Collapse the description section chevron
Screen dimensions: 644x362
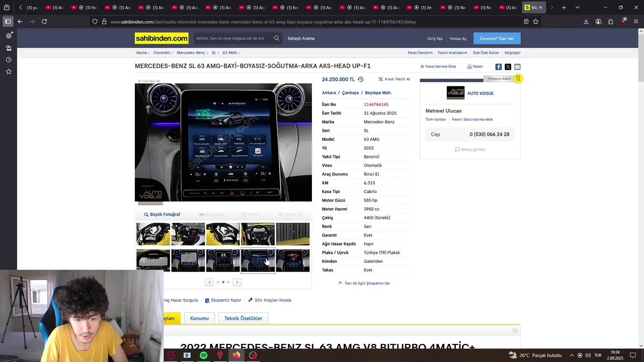(515, 330)
